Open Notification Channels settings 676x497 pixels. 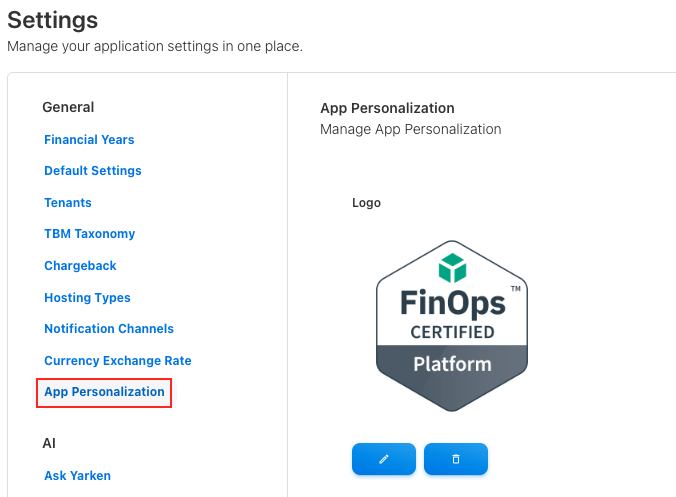pos(109,329)
